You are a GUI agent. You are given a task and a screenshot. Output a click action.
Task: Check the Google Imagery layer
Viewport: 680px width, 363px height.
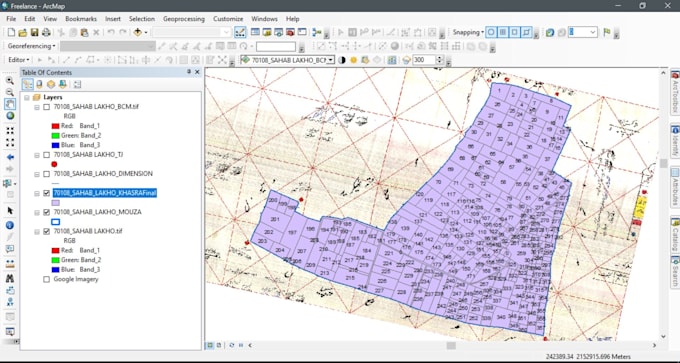[x=47, y=280]
